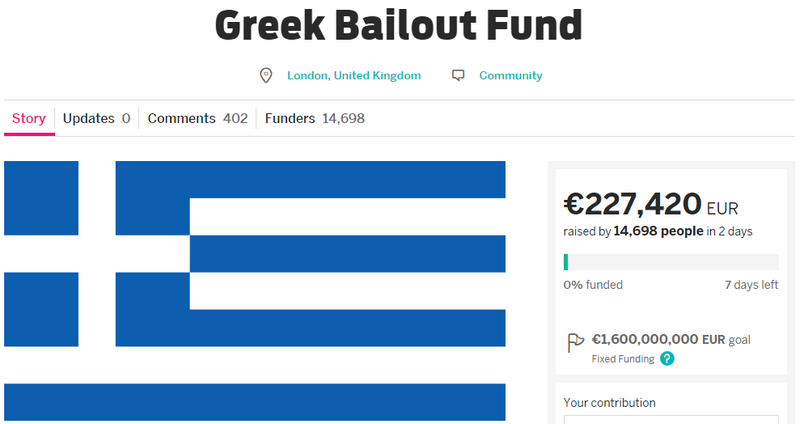The height and width of the screenshot is (424, 800).
Task: Open the Community category link
Action: 510,75
